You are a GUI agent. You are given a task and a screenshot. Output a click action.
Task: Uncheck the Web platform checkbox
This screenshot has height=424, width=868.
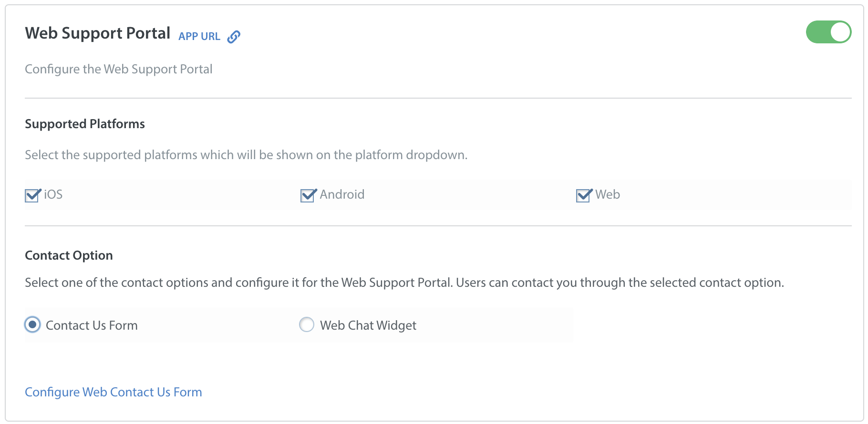(584, 195)
